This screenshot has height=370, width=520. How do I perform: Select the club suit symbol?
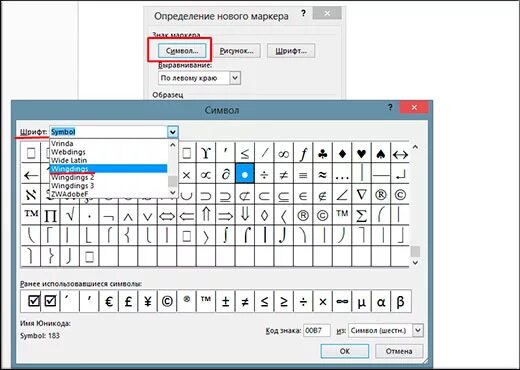click(322, 154)
